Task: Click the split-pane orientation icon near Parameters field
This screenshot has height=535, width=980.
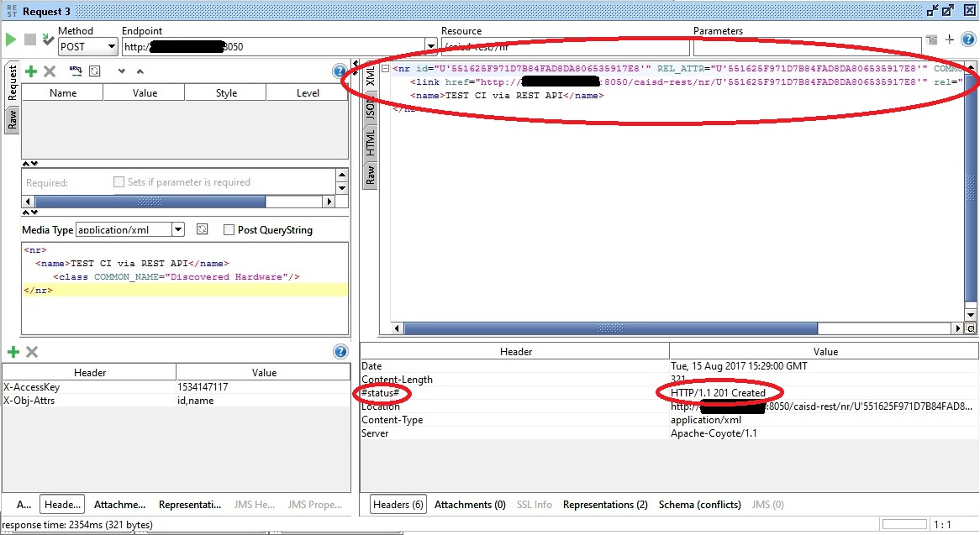Action: [x=931, y=40]
